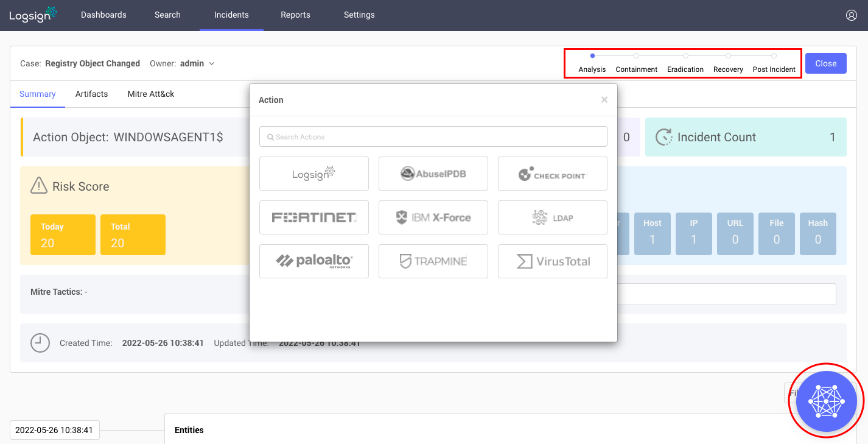Click the Action Object WINDOWSAGENT1$ text

(128, 137)
